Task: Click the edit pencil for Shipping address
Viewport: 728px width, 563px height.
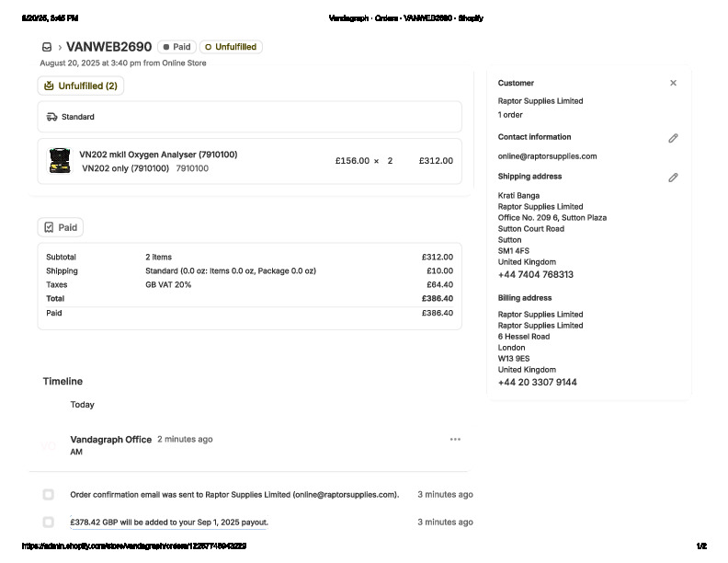Action: (x=673, y=178)
